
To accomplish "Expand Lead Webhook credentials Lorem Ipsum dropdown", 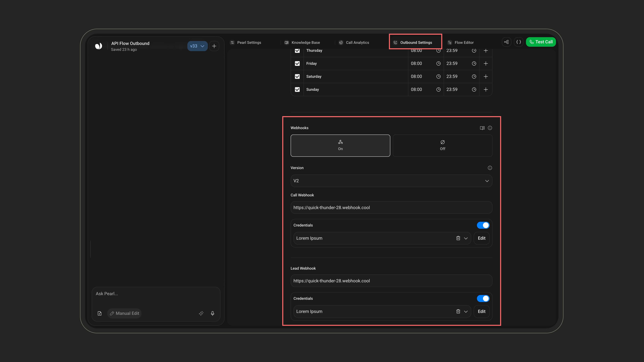I will [x=466, y=312].
